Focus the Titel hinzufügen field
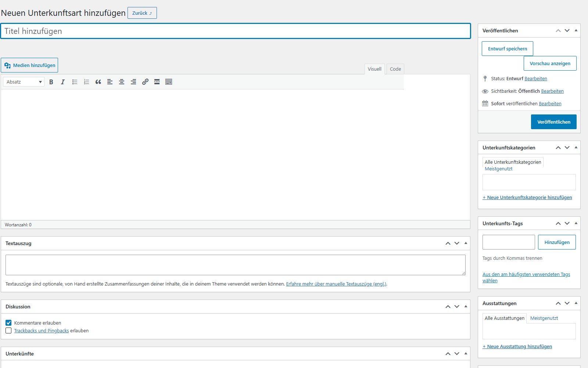The height and width of the screenshot is (368, 588). tap(236, 31)
